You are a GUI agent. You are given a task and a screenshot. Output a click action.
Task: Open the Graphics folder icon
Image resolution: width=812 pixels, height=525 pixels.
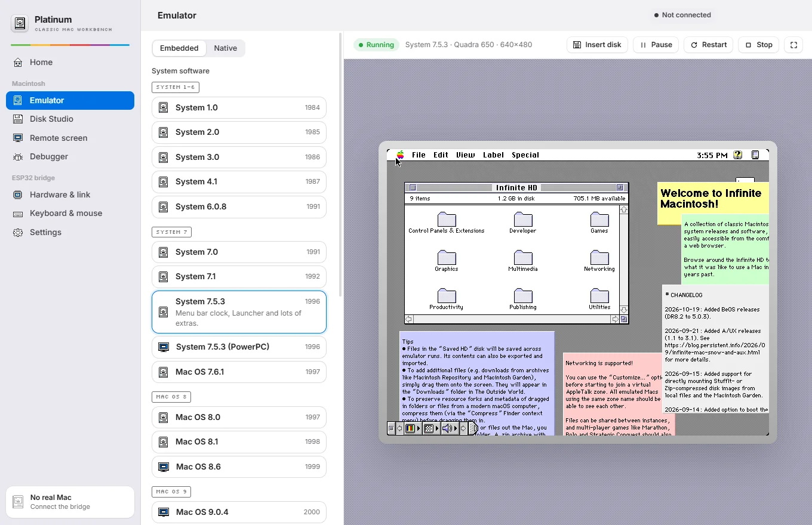point(447,258)
